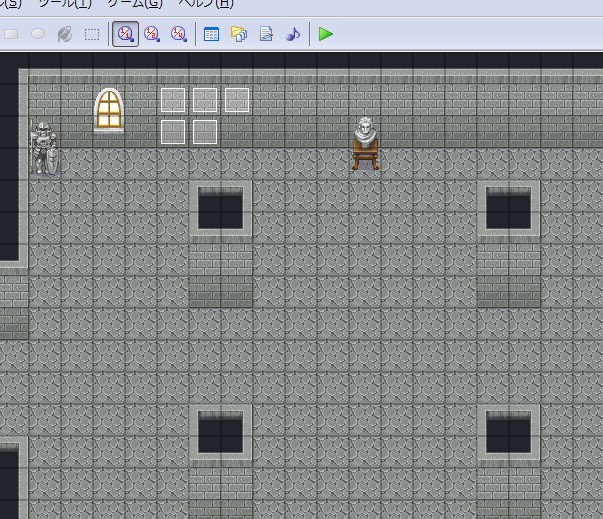Screen dimensions: 603x519
Task: Open the Sound Test dialog
Action: 293,34
